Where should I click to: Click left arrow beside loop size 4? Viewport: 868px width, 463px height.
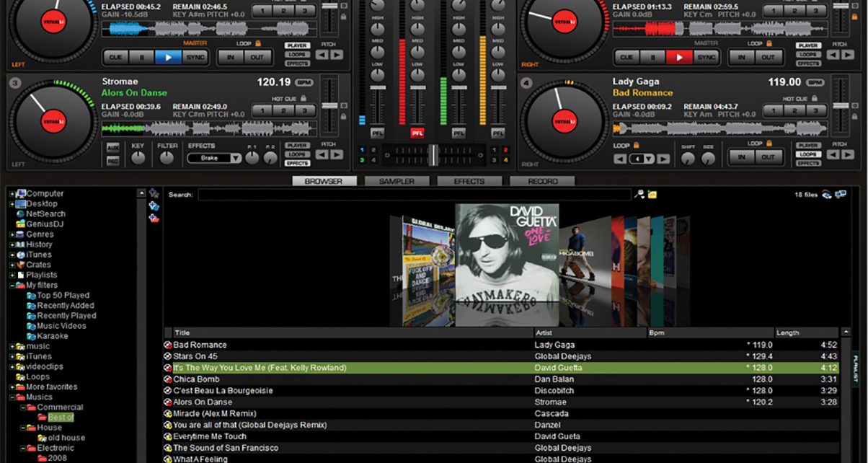(x=619, y=159)
